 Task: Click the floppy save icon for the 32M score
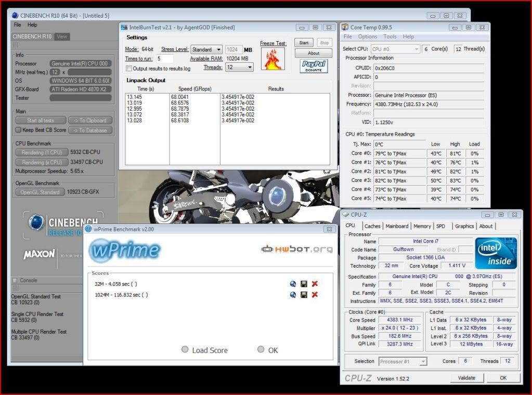304,284
